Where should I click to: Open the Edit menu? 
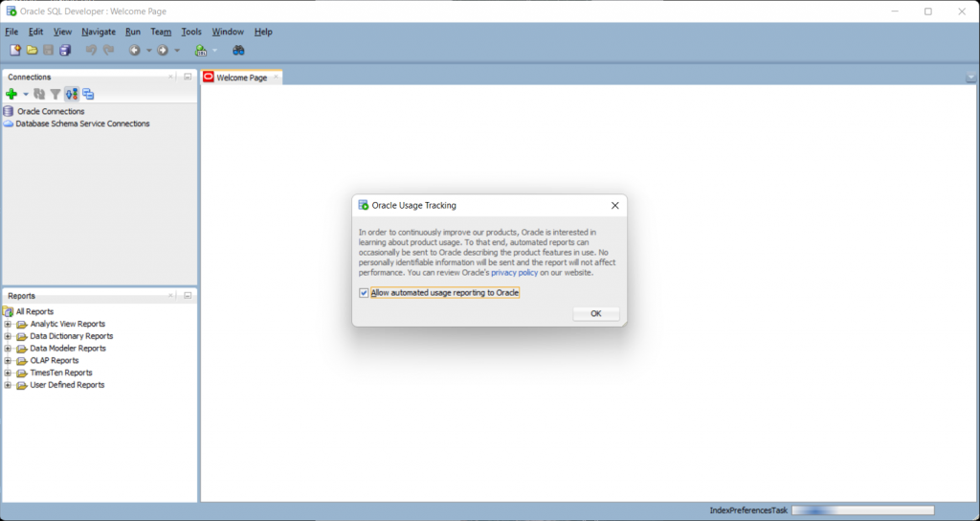36,32
